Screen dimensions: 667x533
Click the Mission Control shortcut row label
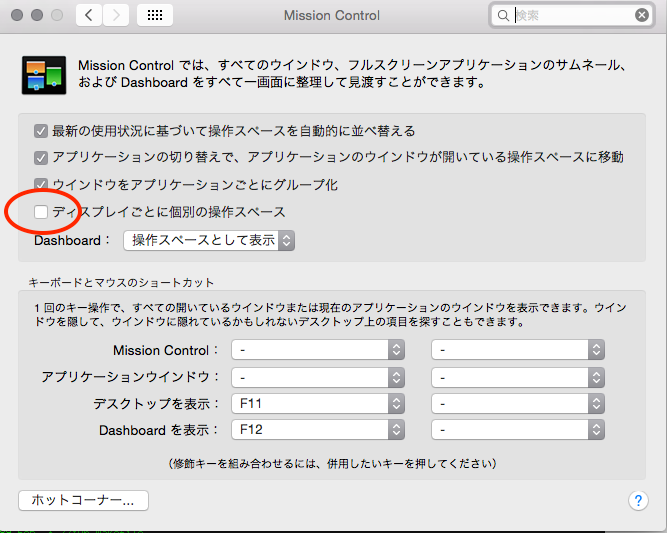[165, 350]
